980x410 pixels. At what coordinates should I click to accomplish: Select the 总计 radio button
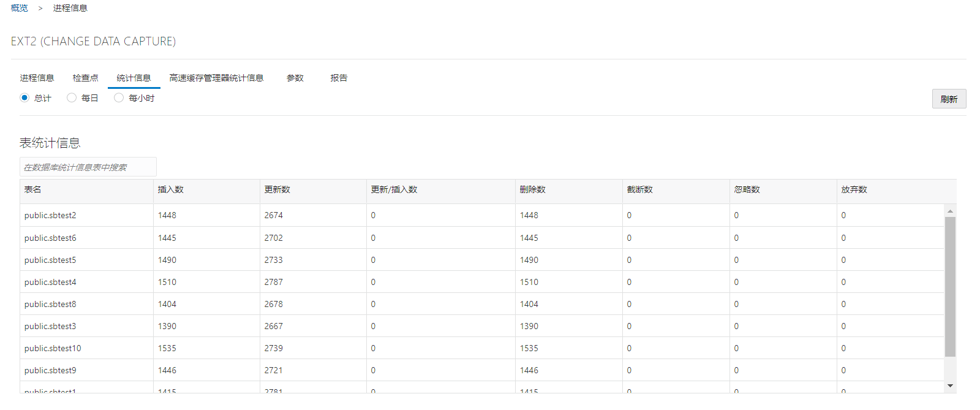[24, 98]
